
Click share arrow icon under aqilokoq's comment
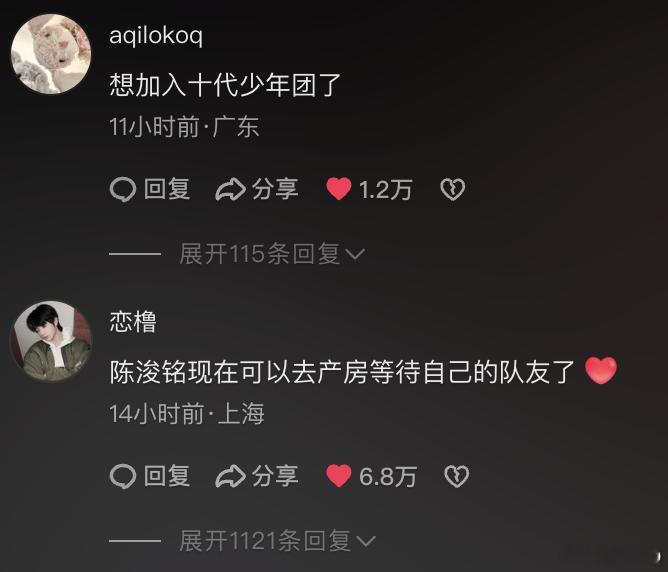230,190
